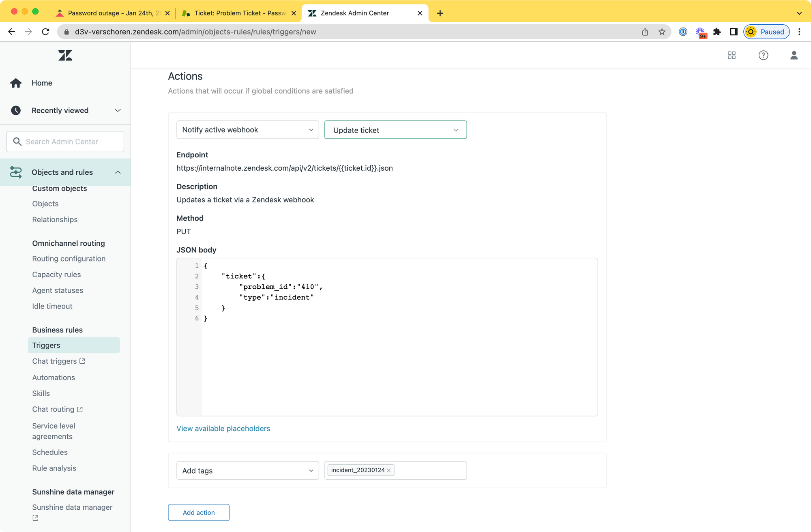Open the Zendesk products grid icon
The image size is (811, 532).
tap(732, 55)
